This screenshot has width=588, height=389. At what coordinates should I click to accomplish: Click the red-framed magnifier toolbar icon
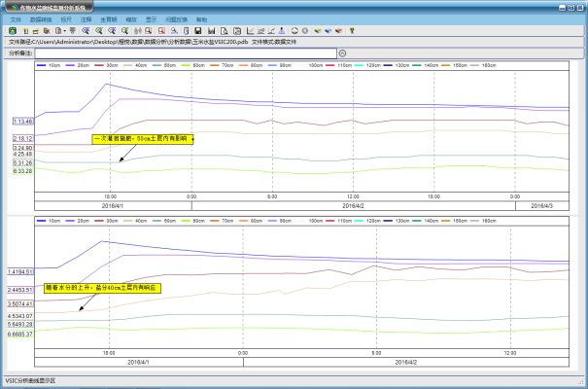pos(161,31)
